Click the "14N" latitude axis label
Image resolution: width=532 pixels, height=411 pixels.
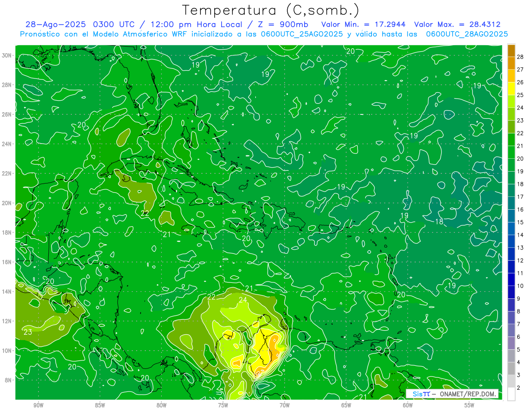pos(7,292)
